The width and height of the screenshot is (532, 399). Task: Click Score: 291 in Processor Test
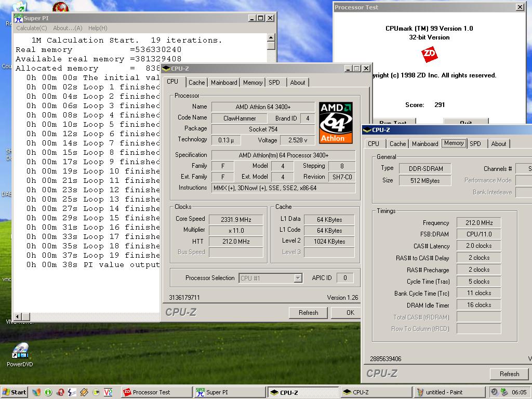(x=425, y=105)
